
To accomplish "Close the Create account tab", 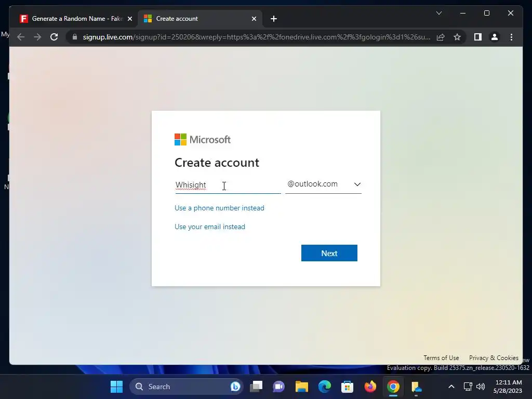I will pos(254,19).
